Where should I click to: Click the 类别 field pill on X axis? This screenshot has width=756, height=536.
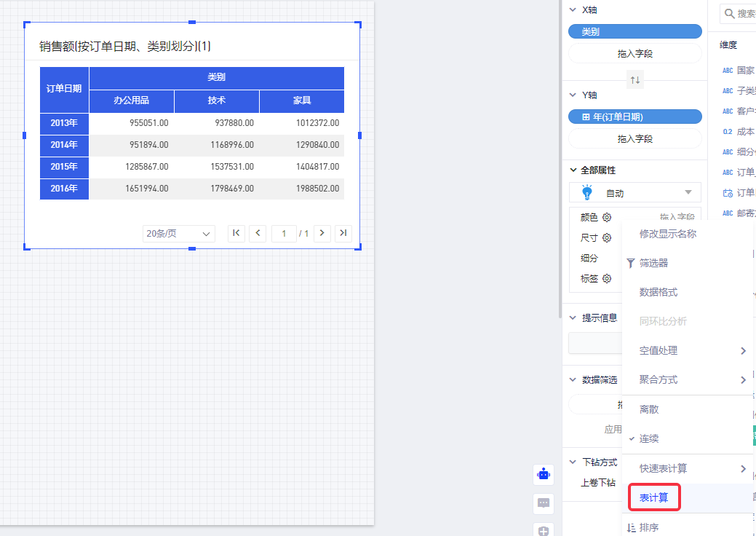pos(634,32)
